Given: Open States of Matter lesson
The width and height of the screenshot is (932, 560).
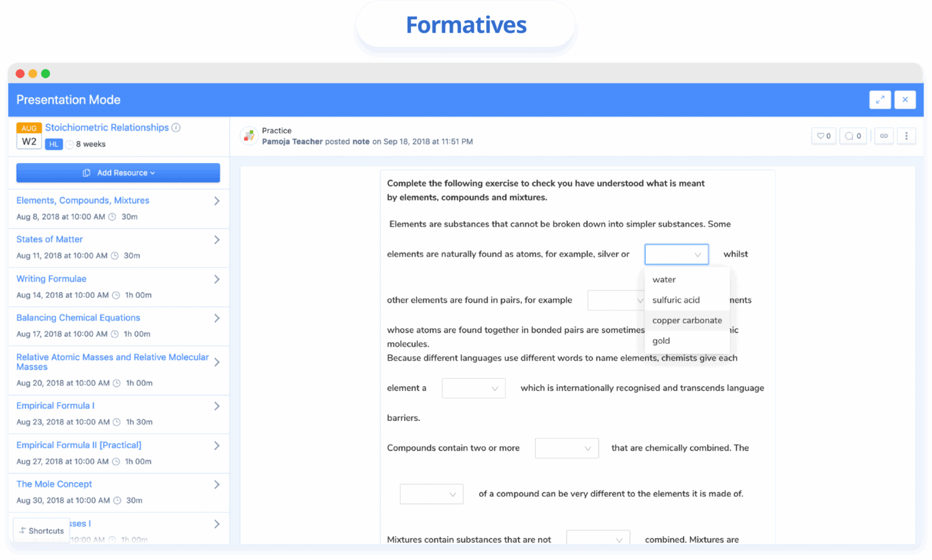Looking at the screenshot, I should pyautogui.click(x=50, y=239).
